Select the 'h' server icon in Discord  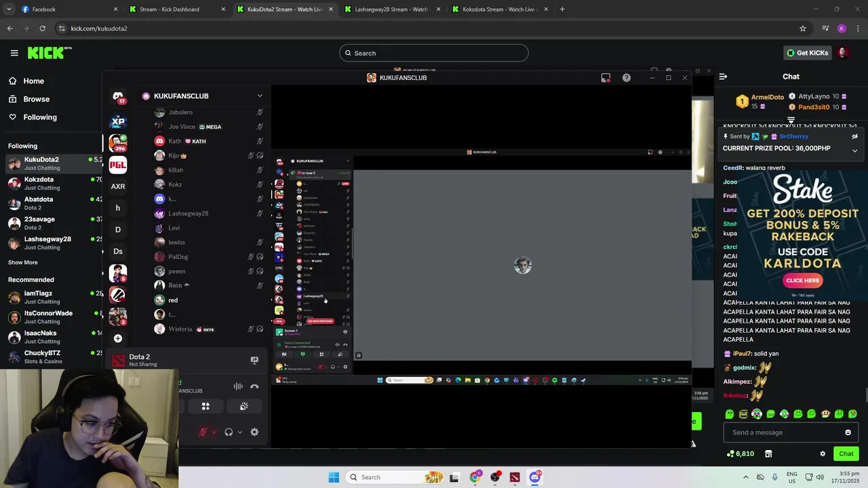point(118,208)
